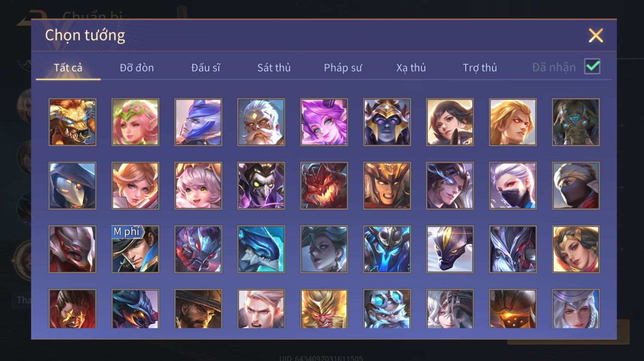This screenshot has width=644, height=361.
Task: Select the hooded plague-mask hero portrait
Action: pyautogui.click(x=72, y=186)
